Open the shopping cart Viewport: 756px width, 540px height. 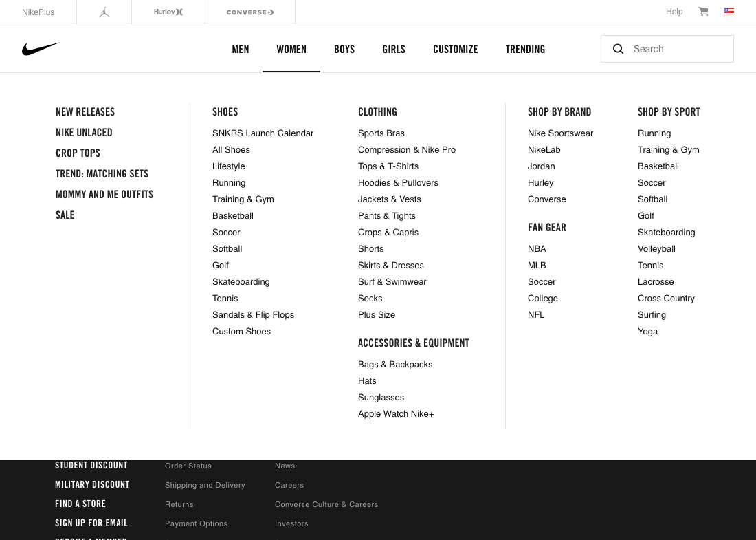[703, 12]
